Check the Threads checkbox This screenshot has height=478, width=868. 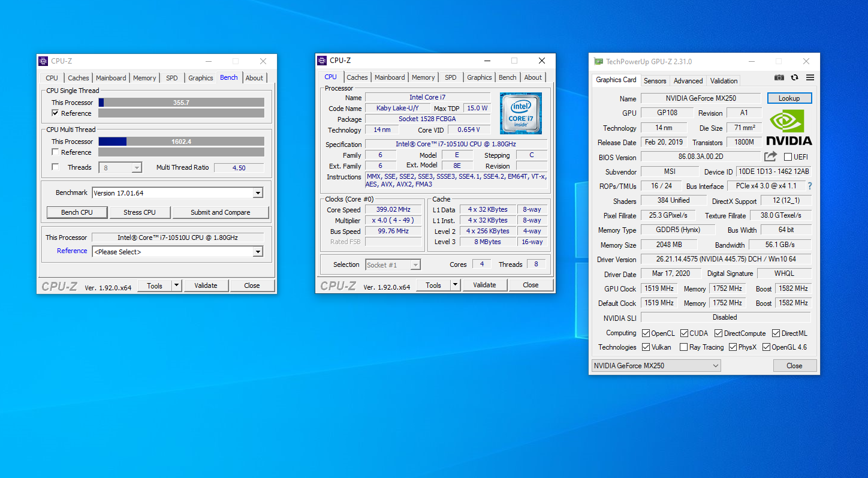pos(55,167)
